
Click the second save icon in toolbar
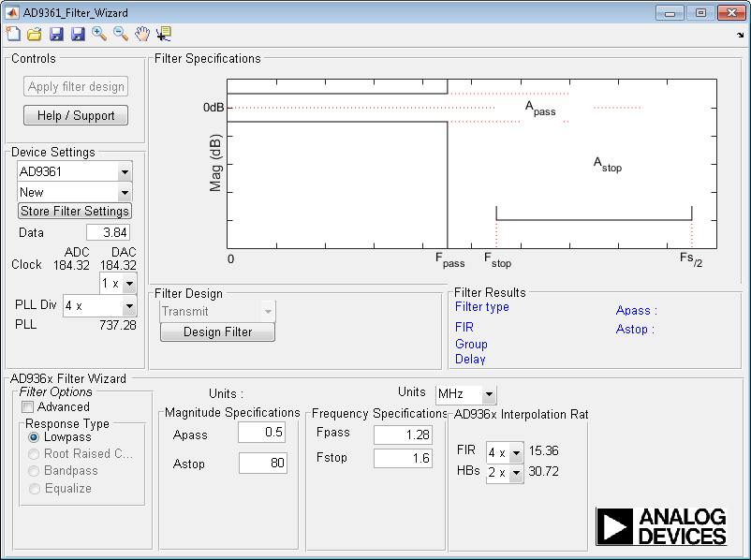click(79, 34)
